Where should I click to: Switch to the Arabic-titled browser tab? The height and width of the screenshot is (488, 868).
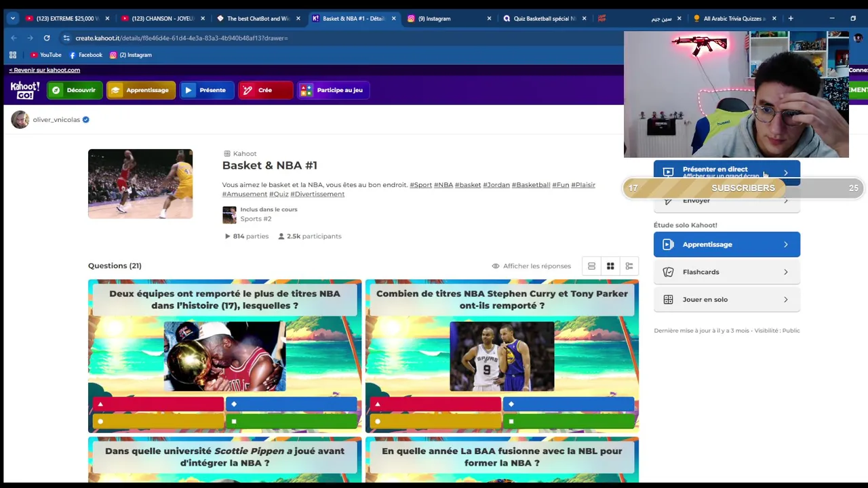pos(639,18)
